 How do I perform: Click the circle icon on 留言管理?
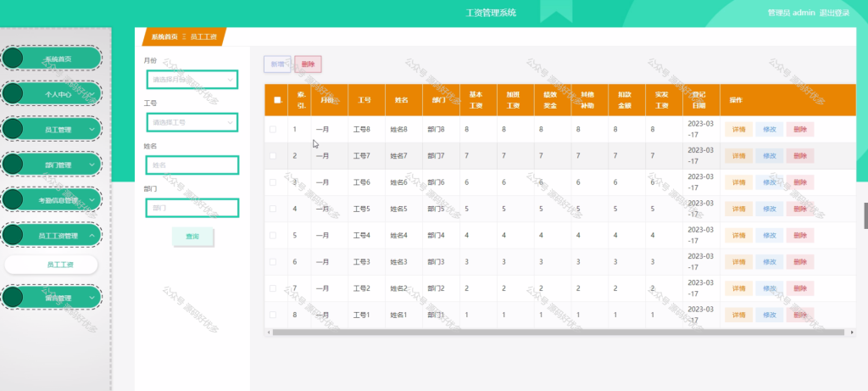(x=13, y=298)
